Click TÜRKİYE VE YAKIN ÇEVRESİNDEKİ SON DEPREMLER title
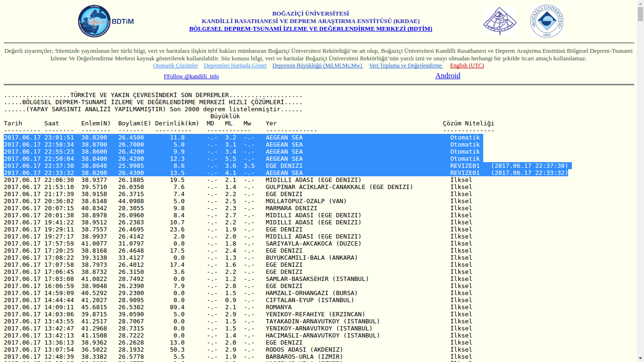Image resolution: width=644 pixels, height=362 pixels. point(149,95)
